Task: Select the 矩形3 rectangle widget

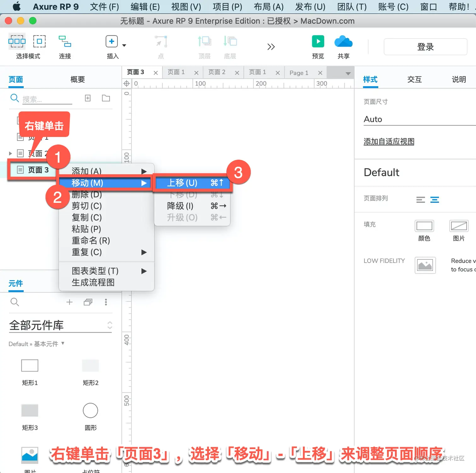Action: [30, 410]
